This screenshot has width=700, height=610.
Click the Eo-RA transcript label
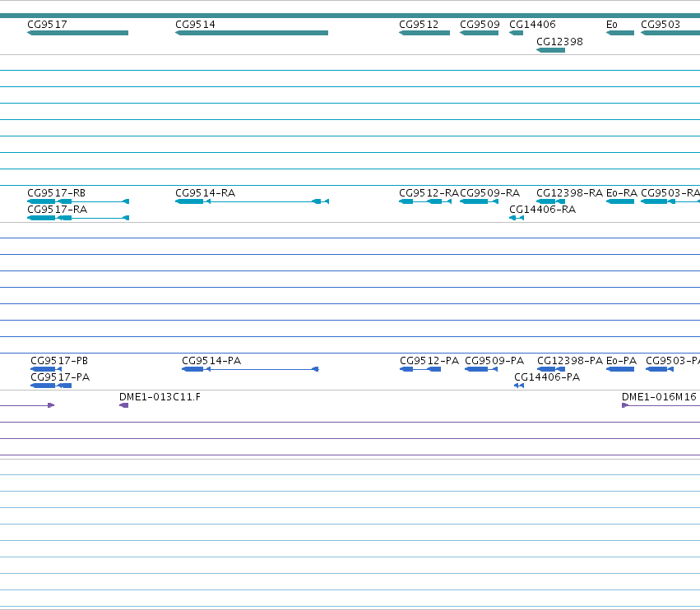[x=621, y=193]
